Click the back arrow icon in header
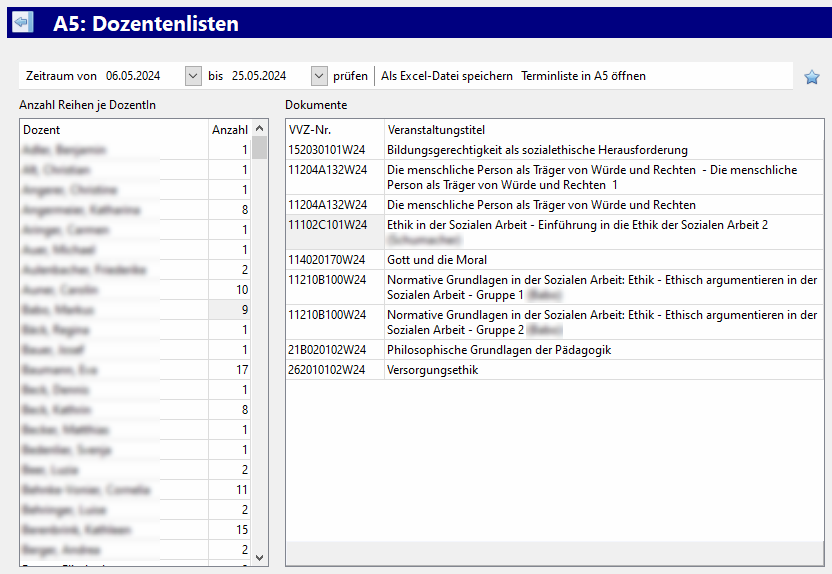This screenshot has height=574, width=832. pos(22,22)
